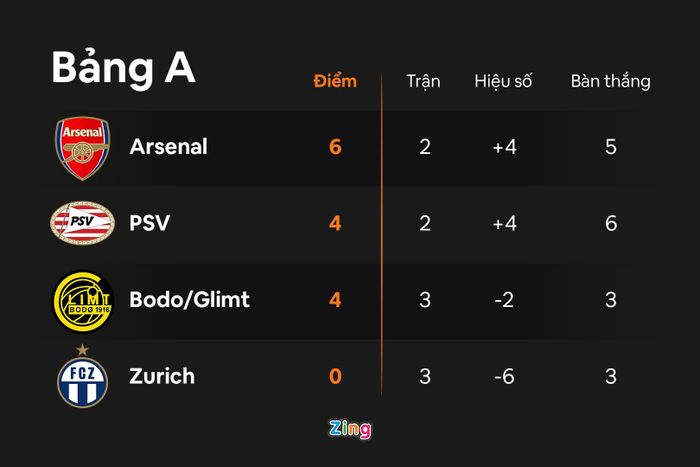Select the PSV team name
The image size is (700, 467).
(x=150, y=223)
